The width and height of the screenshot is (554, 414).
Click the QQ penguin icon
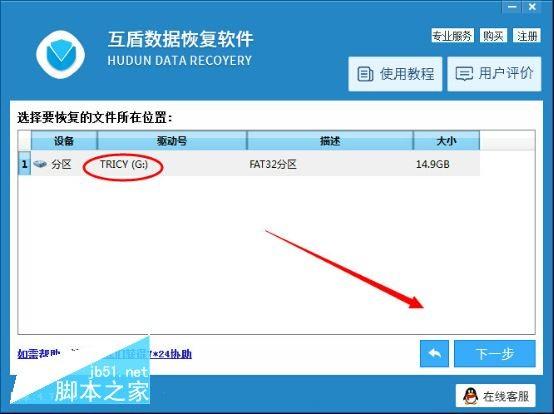470,396
